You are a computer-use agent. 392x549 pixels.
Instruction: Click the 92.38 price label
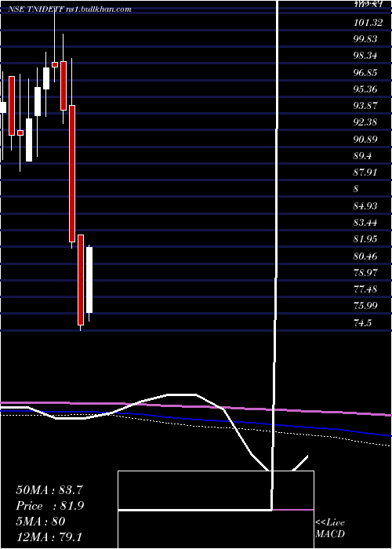tap(365, 122)
